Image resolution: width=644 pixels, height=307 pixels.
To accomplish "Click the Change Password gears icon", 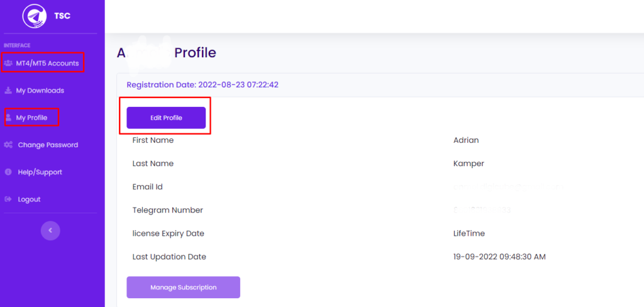I will pos(8,145).
